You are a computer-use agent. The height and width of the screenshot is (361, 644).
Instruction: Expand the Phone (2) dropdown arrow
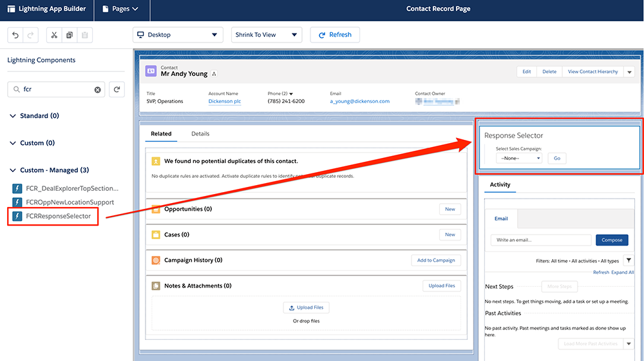tap(291, 93)
